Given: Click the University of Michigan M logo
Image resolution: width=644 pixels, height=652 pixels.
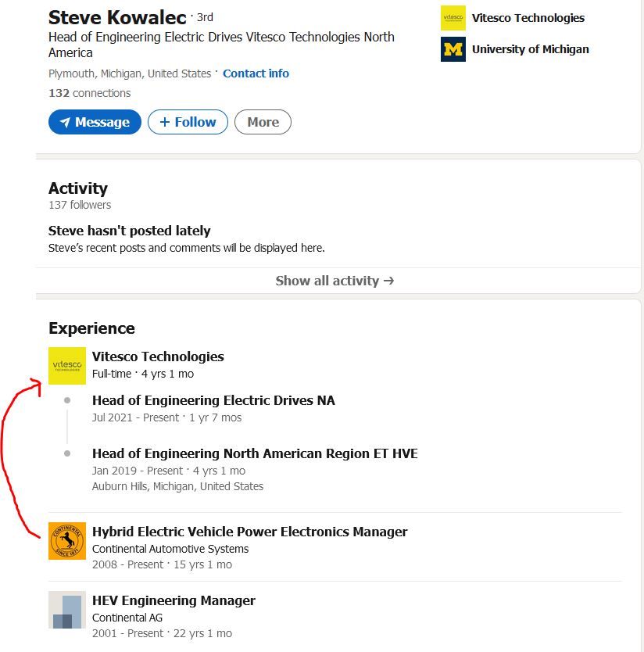Looking at the screenshot, I should point(453,49).
